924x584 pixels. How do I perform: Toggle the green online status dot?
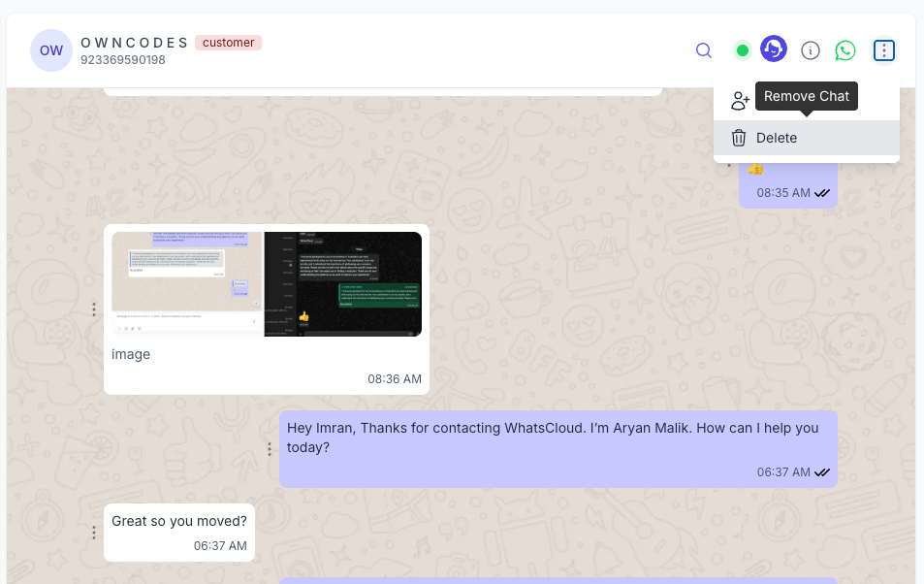coord(742,49)
